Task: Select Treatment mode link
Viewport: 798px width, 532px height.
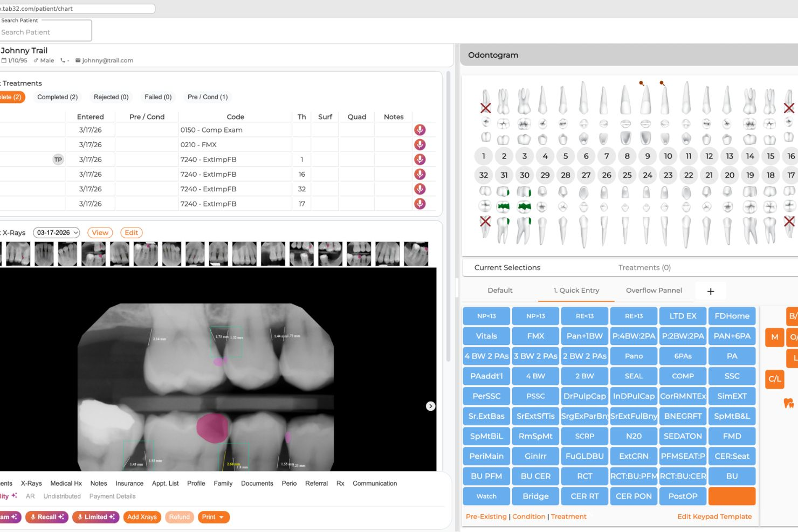Action: (x=568, y=516)
